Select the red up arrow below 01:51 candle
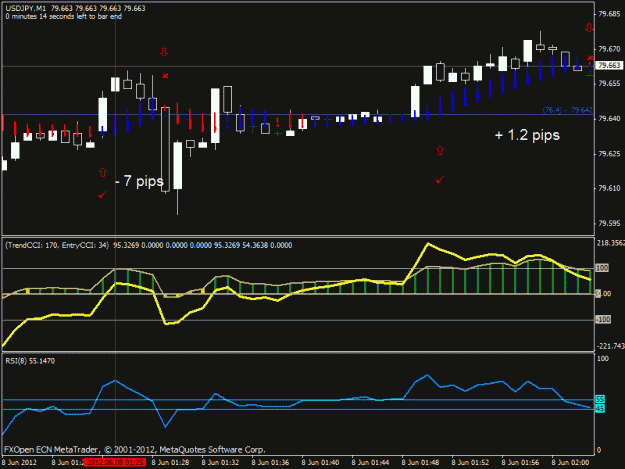The image size is (625, 469). (x=440, y=151)
